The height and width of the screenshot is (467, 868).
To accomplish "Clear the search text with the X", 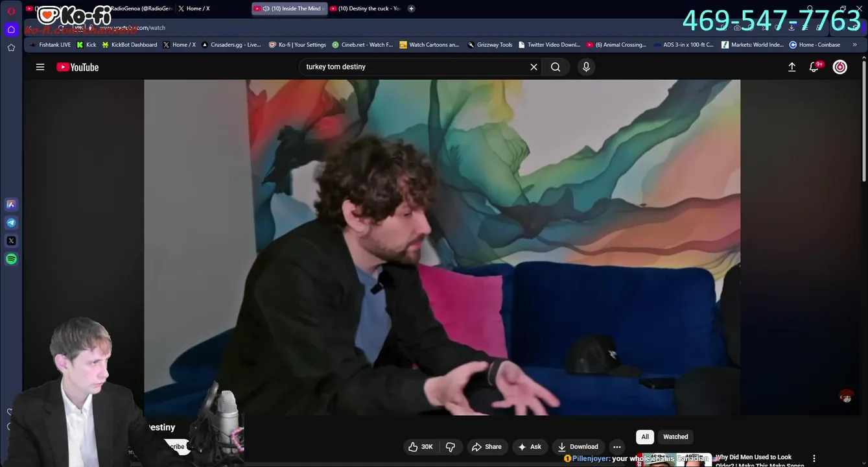I will click(534, 67).
